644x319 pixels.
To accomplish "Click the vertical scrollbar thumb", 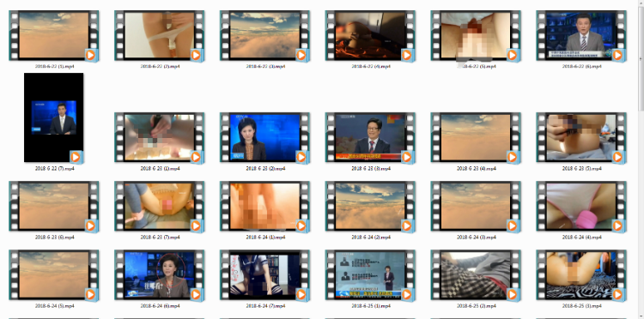I will pyautogui.click(x=641, y=59).
